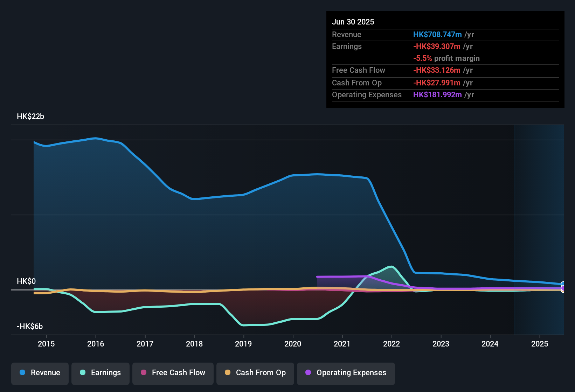Select the 2025 year label on the axis
This screenshot has width=575, height=392.
pyautogui.click(x=540, y=344)
